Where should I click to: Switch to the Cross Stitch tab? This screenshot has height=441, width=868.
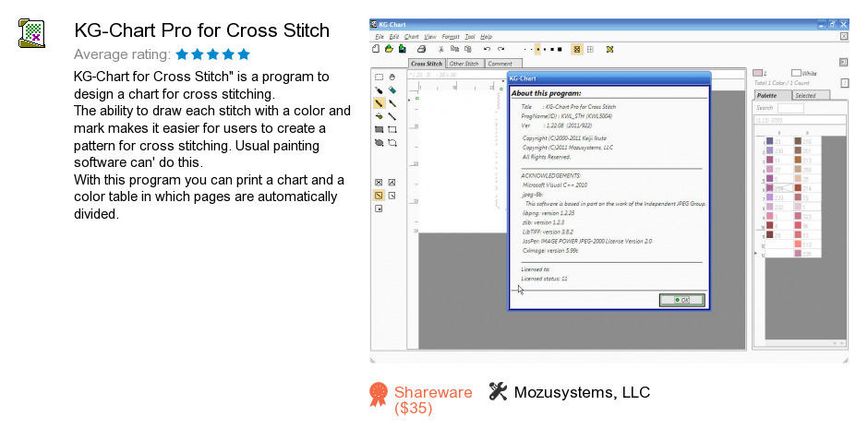(427, 64)
